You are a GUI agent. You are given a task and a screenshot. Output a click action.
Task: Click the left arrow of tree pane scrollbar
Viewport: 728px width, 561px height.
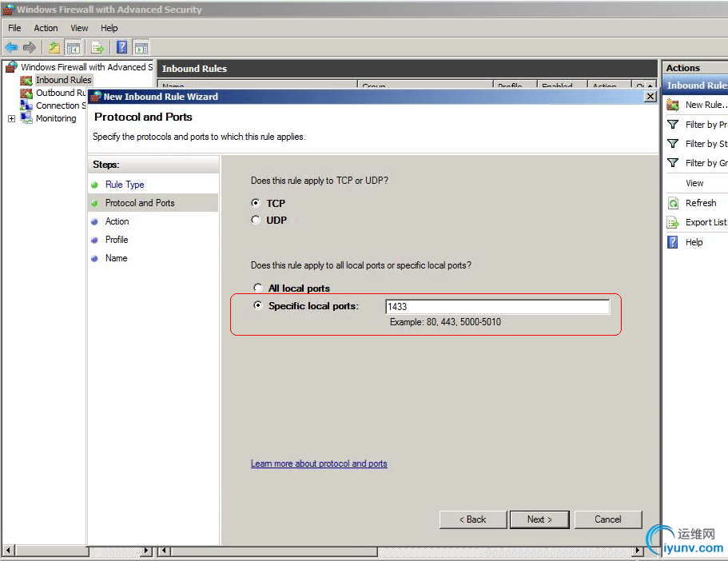click(x=8, y=551)
